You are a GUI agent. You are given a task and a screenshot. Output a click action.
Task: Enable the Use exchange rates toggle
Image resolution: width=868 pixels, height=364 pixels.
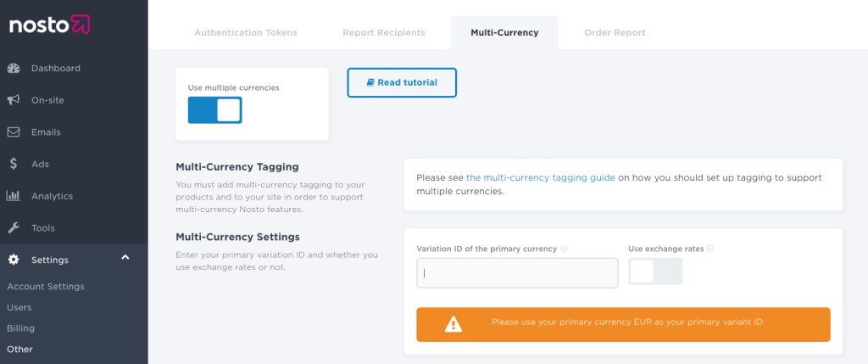point(655,272)
